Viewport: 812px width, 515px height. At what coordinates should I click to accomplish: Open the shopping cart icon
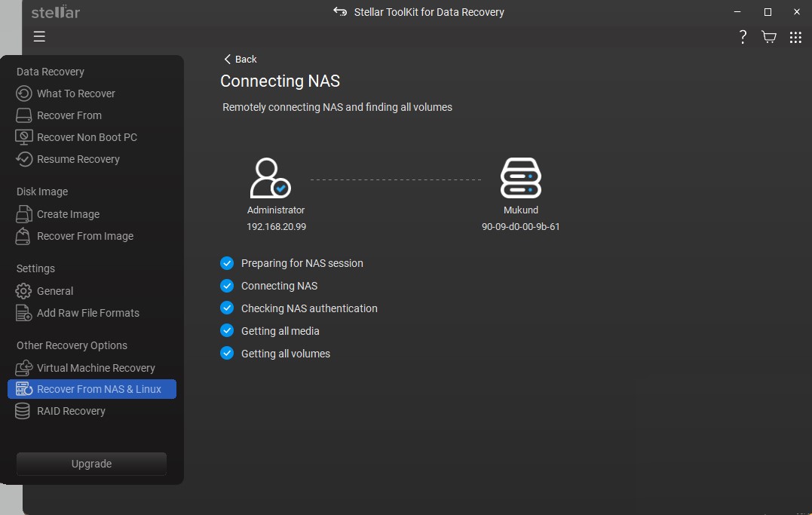tap(769, 37)
